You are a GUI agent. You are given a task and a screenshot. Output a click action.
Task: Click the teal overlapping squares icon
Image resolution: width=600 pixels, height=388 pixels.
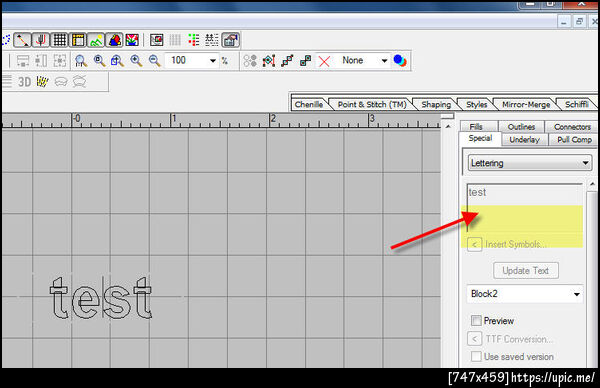pos(305,61)
